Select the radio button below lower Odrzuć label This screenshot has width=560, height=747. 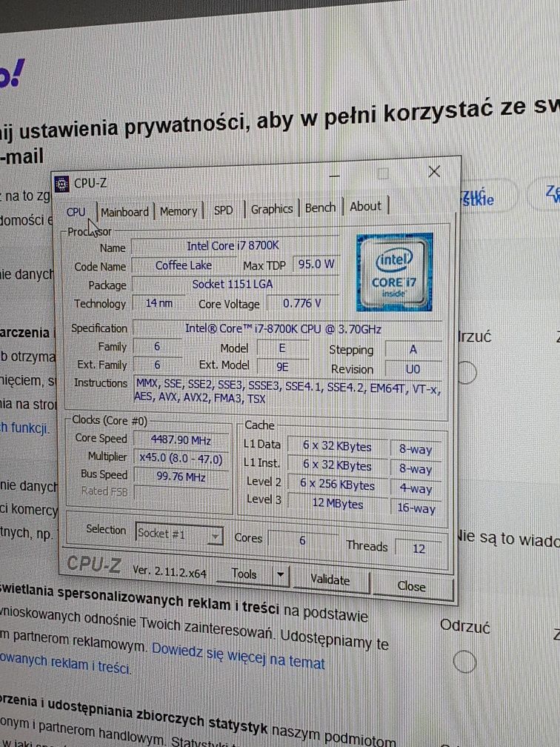[464, 661]
